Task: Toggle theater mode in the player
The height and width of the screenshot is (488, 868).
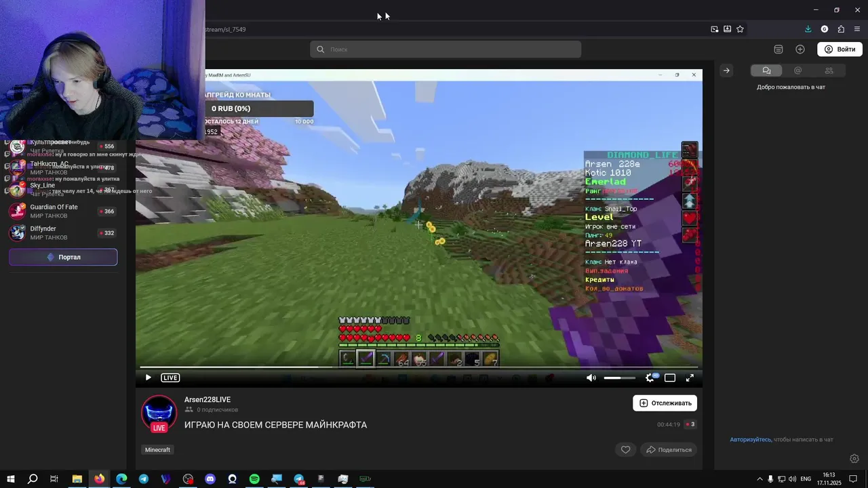Action: tap(670, 378)
